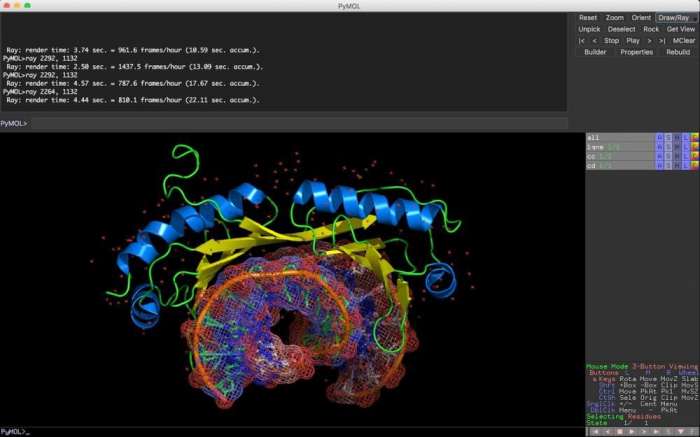Click the Orient button

pos(641,18)
